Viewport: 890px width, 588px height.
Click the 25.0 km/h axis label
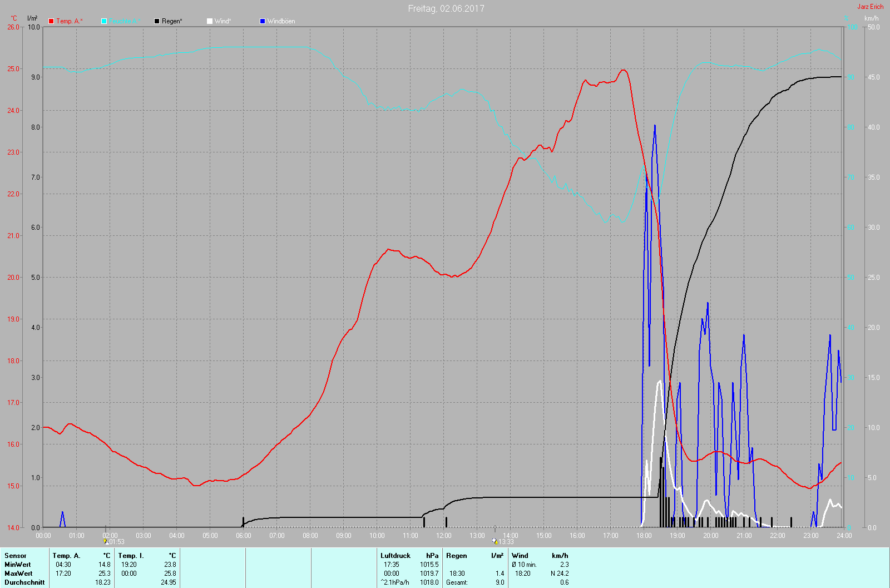coord(874,277)
